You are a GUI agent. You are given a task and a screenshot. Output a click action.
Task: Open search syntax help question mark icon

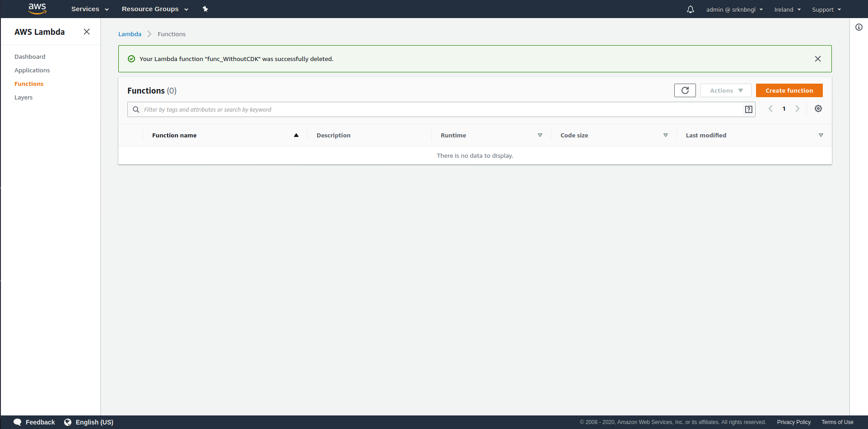coord(749,109)
